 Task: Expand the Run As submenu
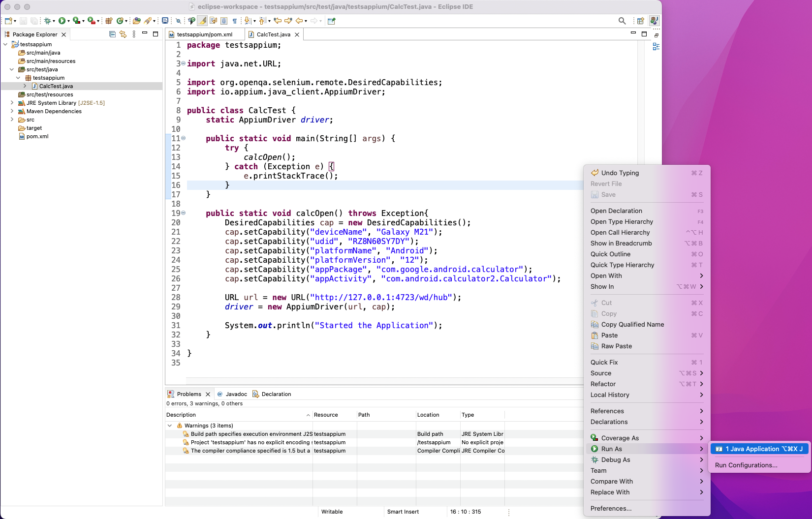612,448
